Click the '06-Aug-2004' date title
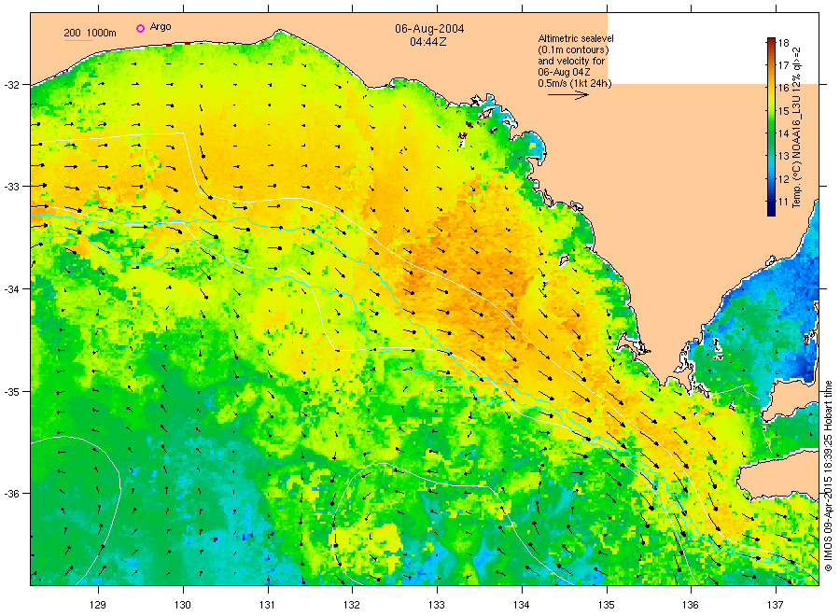This screenshot has height=616, width=840. [x=429, y=29]
